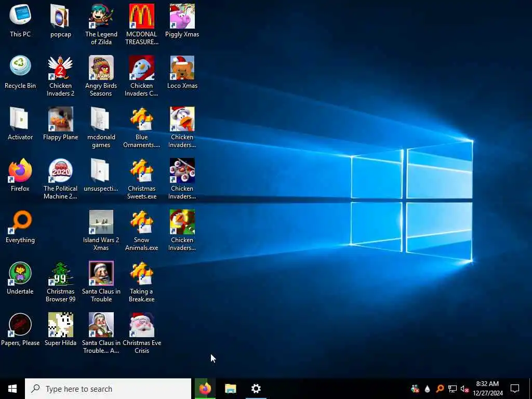Select the Firefox desktop shortcut

(20, 170)
